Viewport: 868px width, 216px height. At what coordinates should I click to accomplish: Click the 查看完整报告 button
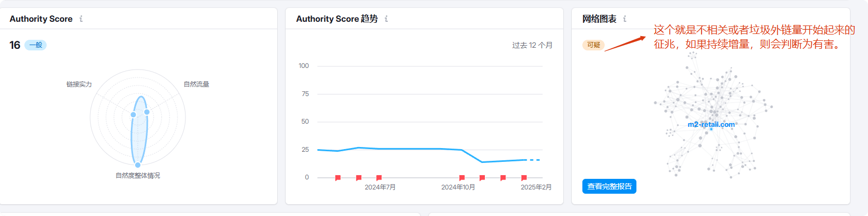609,186
